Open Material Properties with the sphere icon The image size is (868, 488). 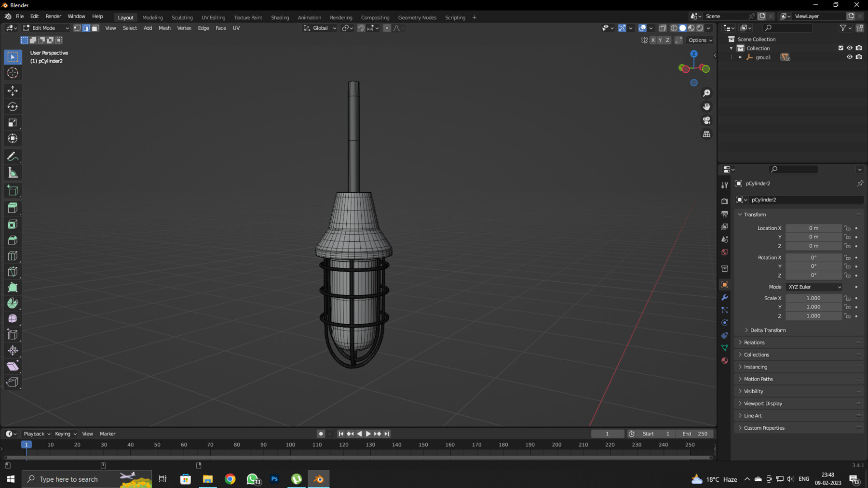tap(725, 361)
